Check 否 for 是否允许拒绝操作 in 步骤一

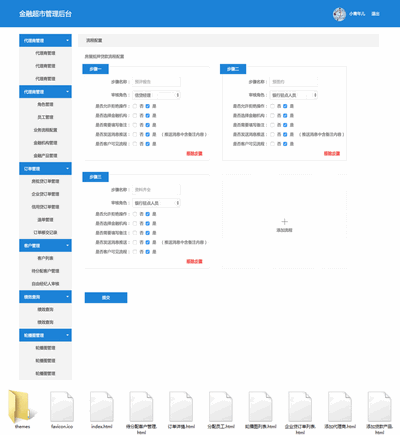click(135, 106)
